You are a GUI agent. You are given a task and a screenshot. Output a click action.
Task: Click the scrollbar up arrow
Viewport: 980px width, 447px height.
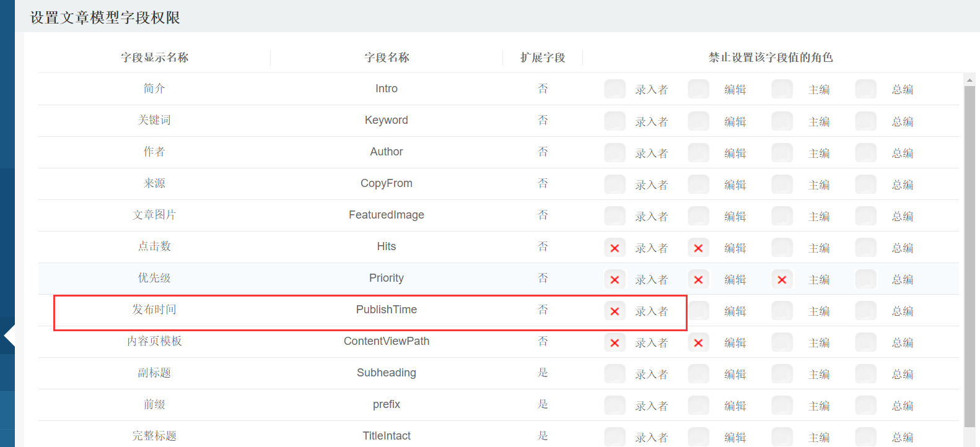coord(969,80)
